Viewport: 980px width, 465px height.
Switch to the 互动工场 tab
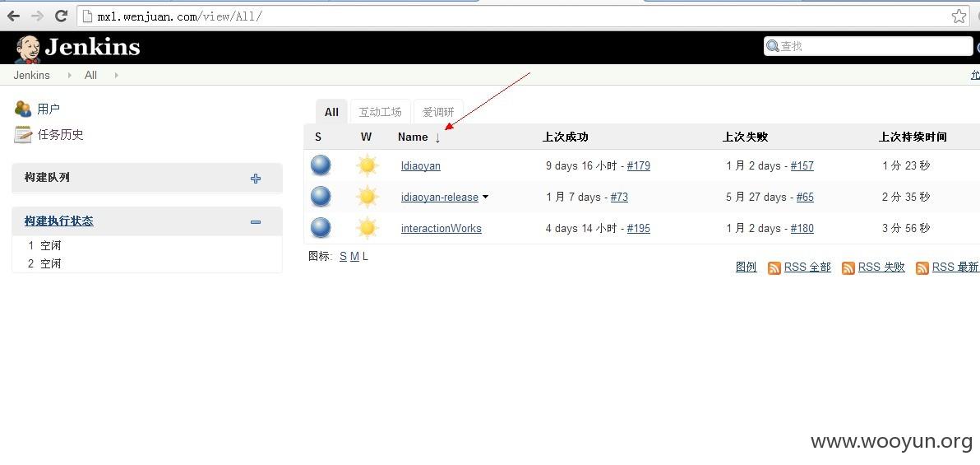click(x=380, y=112)
